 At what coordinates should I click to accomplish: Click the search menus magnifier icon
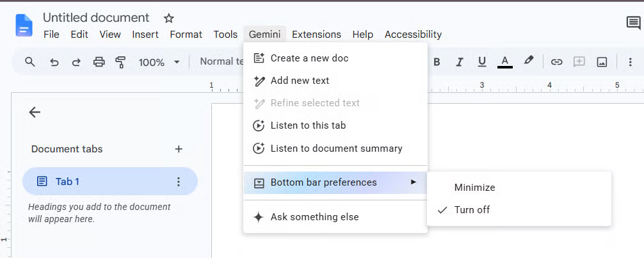[29, 62]
